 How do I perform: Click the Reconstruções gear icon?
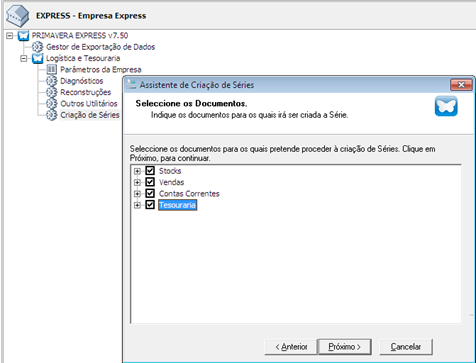click(52, 92)
